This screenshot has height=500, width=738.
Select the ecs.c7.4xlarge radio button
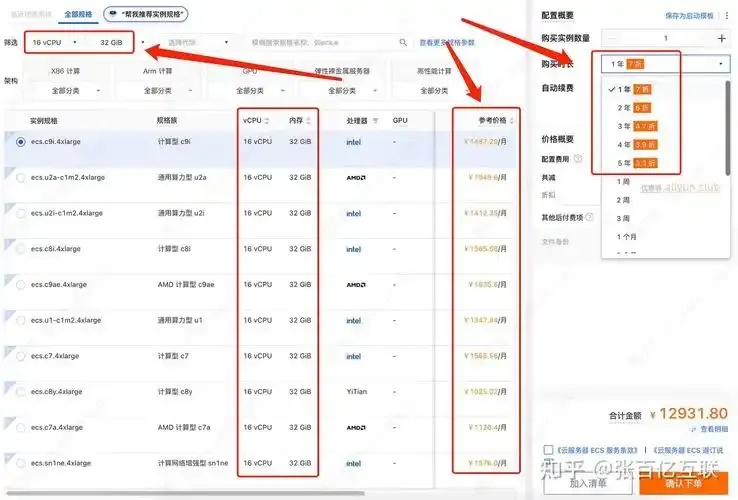pyautogui.click(x=21, y=356)
